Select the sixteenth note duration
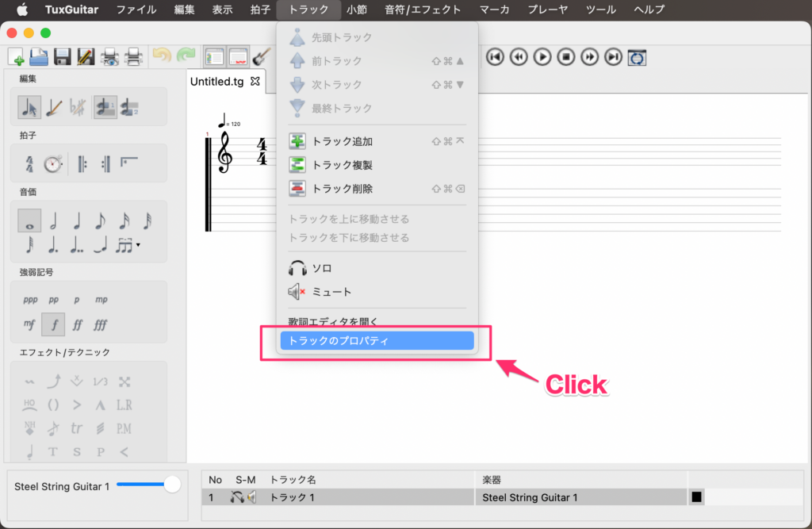The width and height of the screenshot is (812, 529). click(x=124, y=221)
